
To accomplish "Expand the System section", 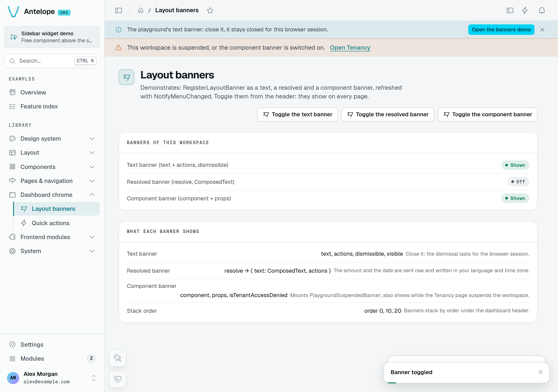I will click(x=52, y=251).
